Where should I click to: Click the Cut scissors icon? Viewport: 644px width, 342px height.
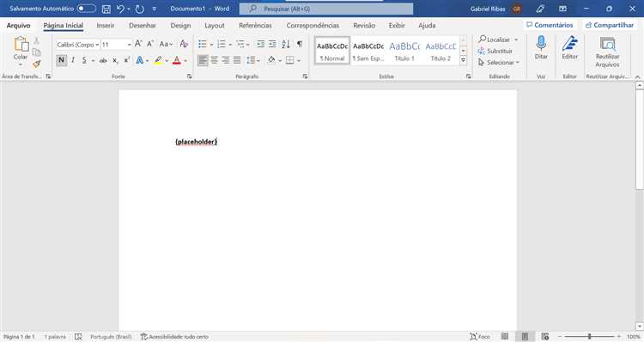pos(37,41)
